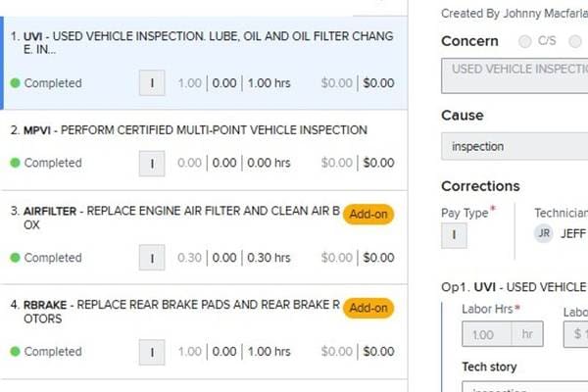
Task: Click the pay type I box on MPVI row
Action: tap(152, 164)
